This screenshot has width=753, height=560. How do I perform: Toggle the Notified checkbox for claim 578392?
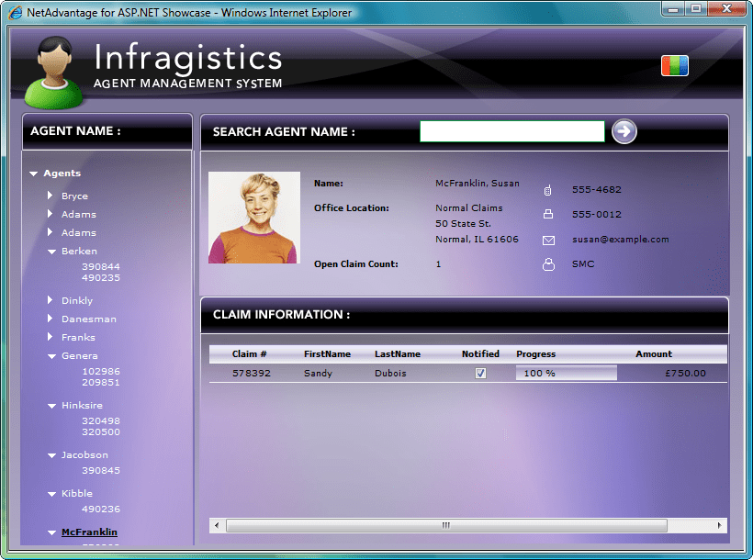click(480, 374)
